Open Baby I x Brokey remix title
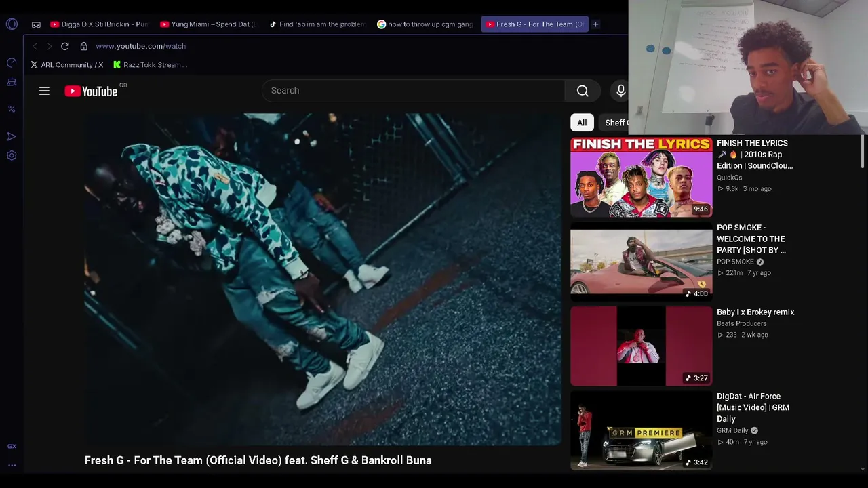 [755, 312]
